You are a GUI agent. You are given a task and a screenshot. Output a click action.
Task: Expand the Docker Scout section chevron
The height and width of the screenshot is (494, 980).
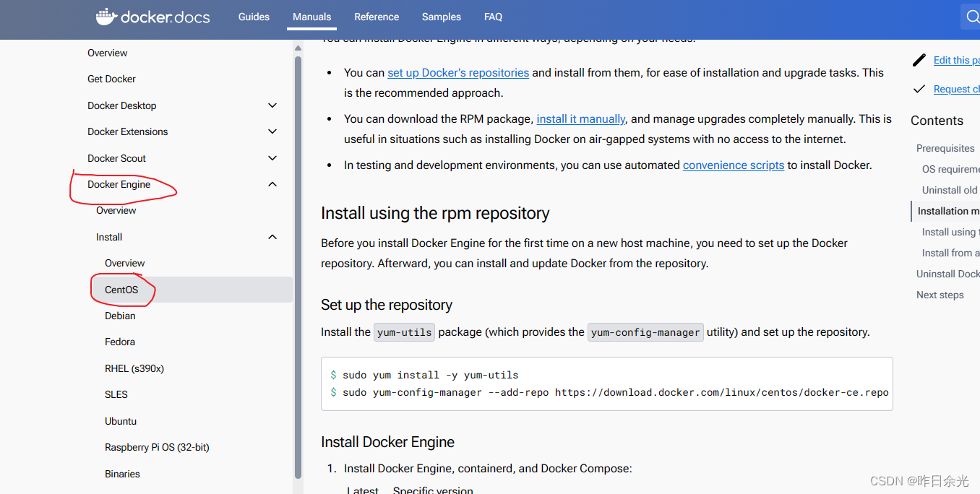pos(272,158)
